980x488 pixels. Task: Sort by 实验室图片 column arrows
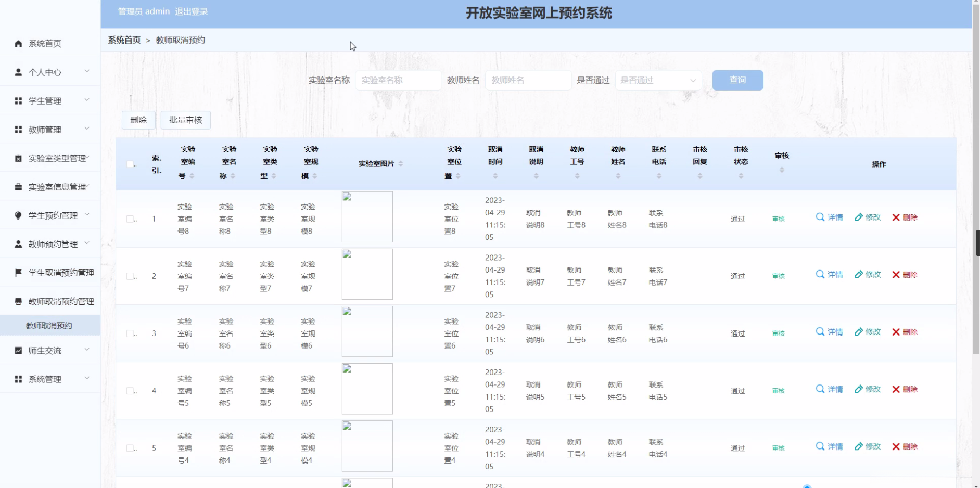coord(401,164)
